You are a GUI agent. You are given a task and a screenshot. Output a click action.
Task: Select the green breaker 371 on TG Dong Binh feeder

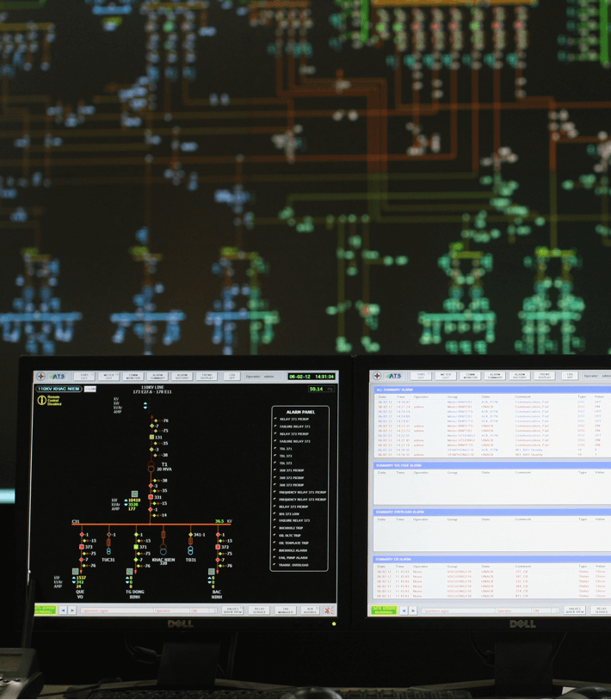coord(136,546)
